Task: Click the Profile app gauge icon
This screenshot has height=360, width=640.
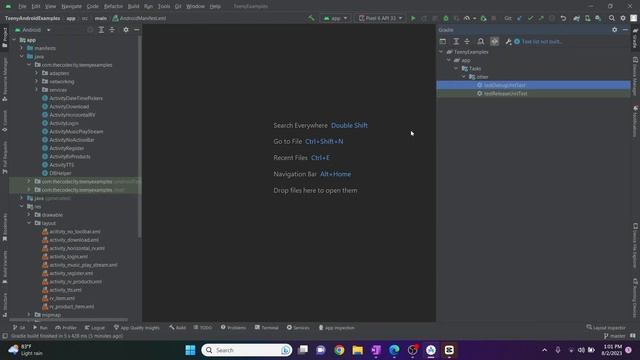Action: click(467, 18)
